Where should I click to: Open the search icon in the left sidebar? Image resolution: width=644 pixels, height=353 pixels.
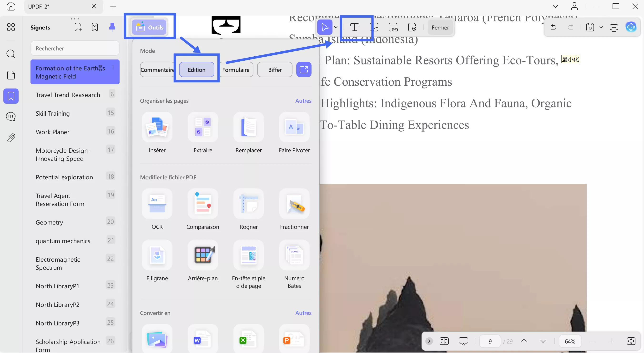click(11, 54)
